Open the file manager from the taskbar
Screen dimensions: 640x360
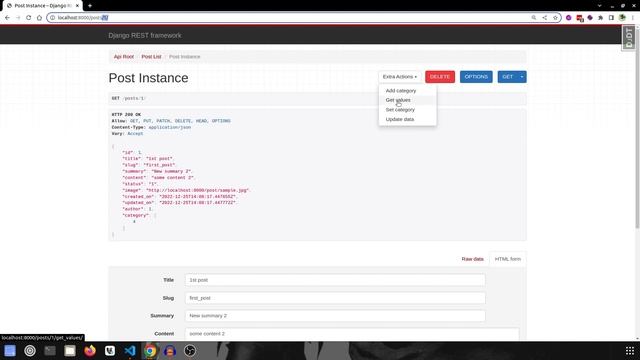(70, 351)
